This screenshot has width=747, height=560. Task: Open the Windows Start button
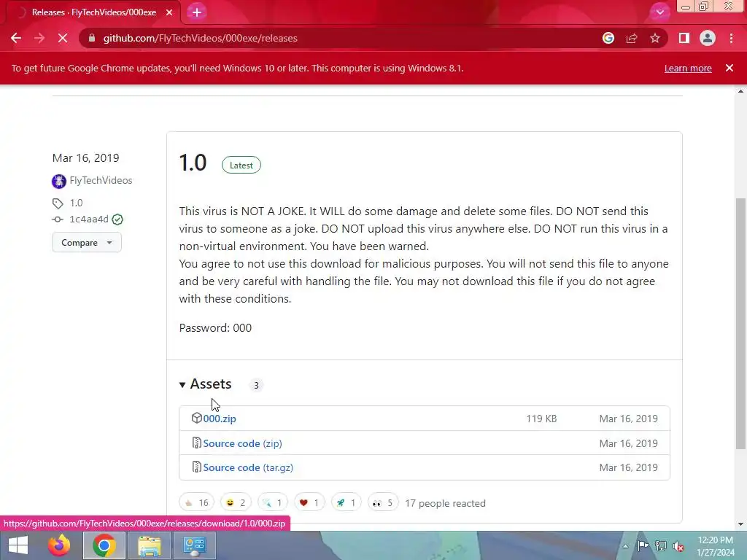click(x=18, y=545)
